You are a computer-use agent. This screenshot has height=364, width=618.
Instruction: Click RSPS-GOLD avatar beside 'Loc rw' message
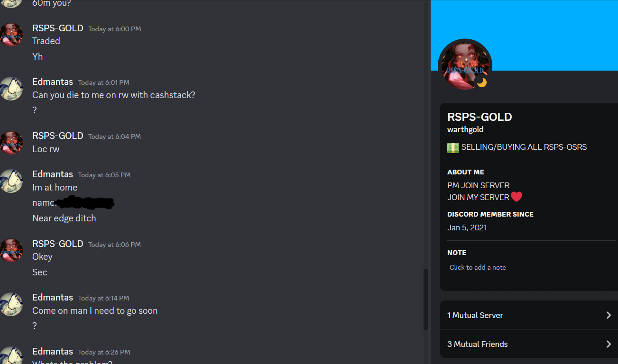pyautogui.click(x=11, y=143)
